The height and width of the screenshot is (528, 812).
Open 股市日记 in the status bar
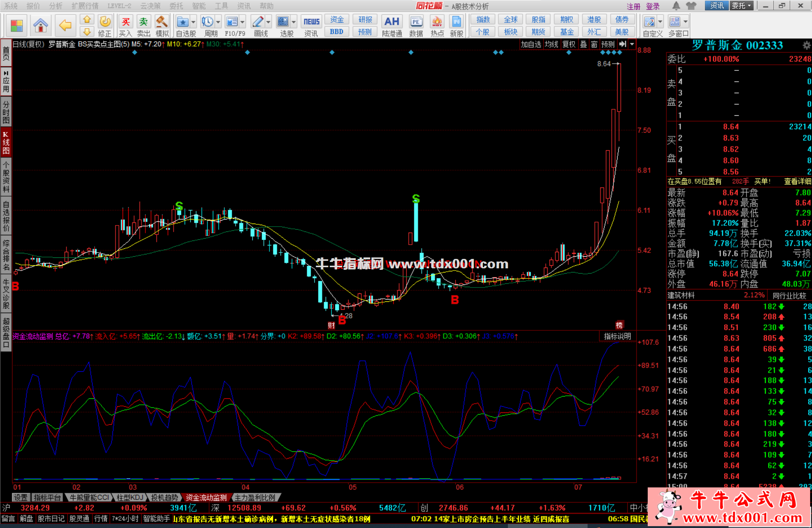point(51,519)
